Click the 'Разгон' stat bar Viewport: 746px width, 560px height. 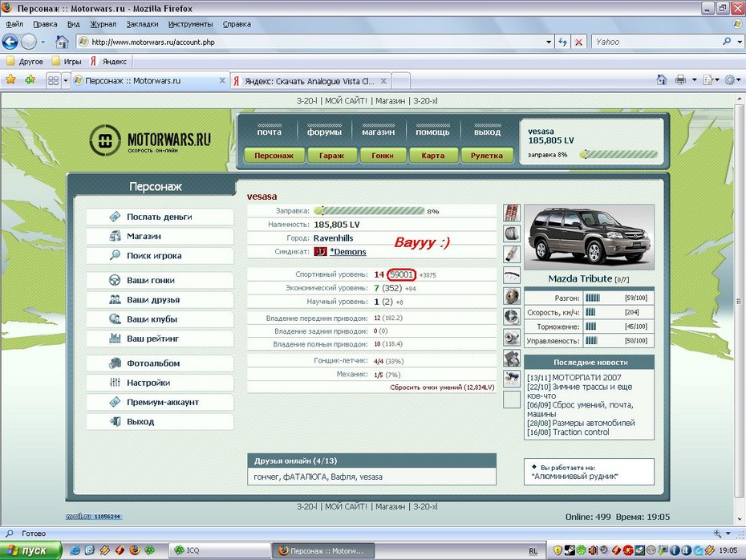(x=593, y=298)
